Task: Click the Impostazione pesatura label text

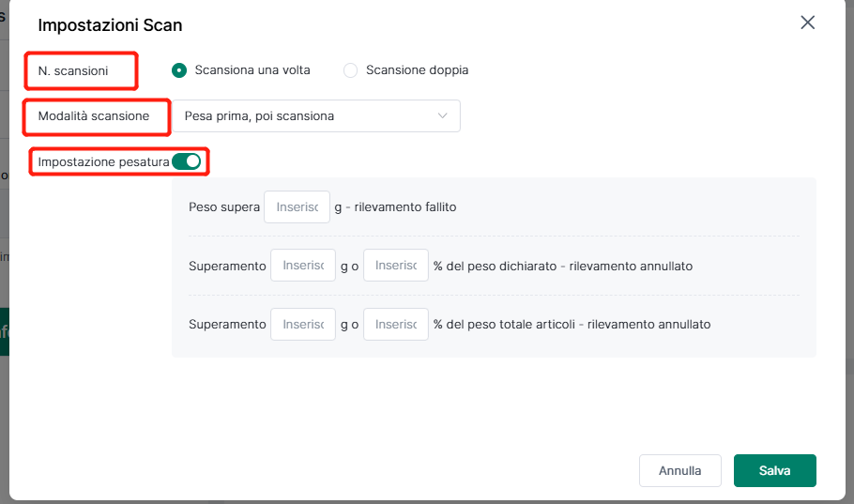Action: coord(103,161)
